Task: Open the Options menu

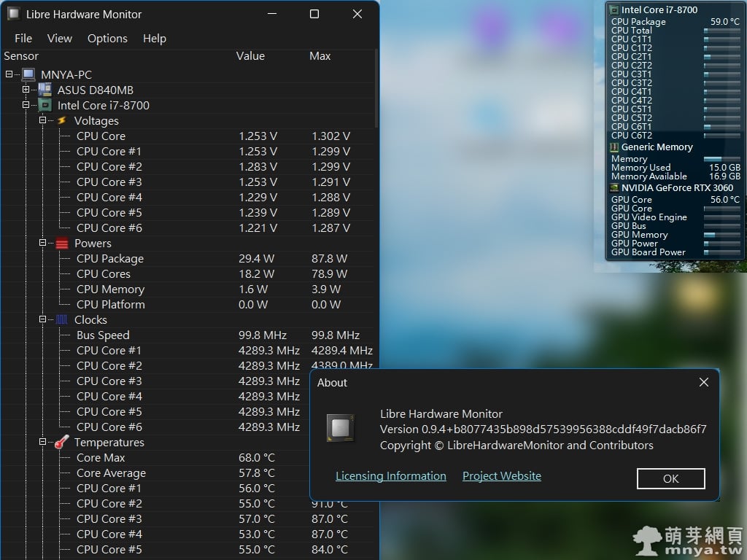Action: click(x=107, y=38)
